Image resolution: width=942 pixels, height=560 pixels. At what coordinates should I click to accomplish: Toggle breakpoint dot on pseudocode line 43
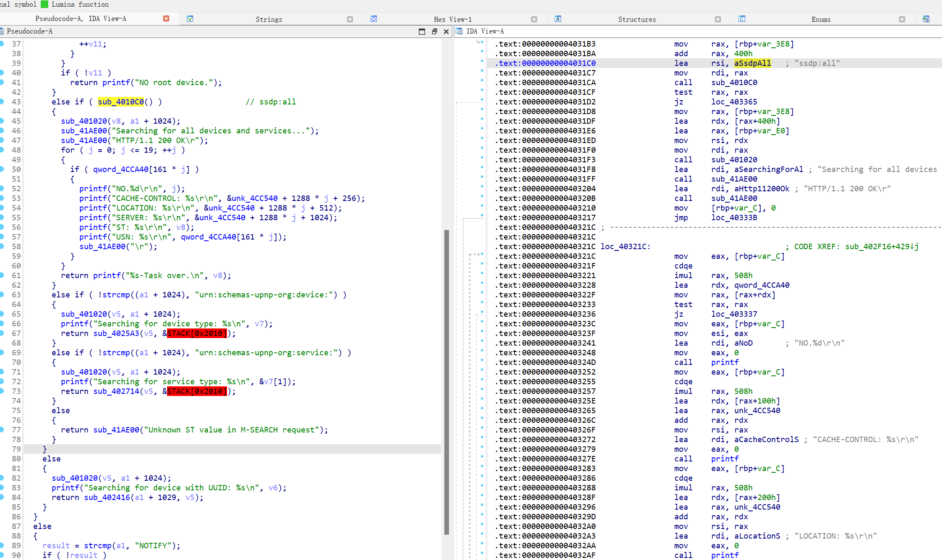(2, 102)
